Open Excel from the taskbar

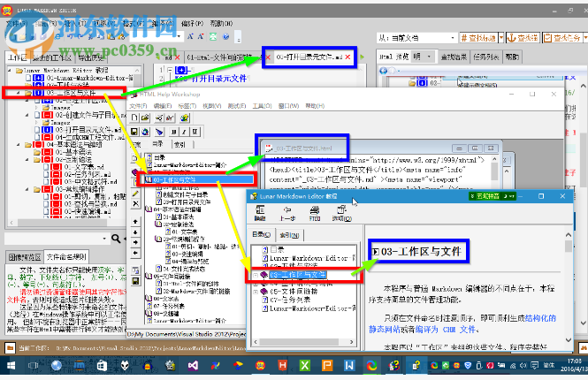(304, 365)
